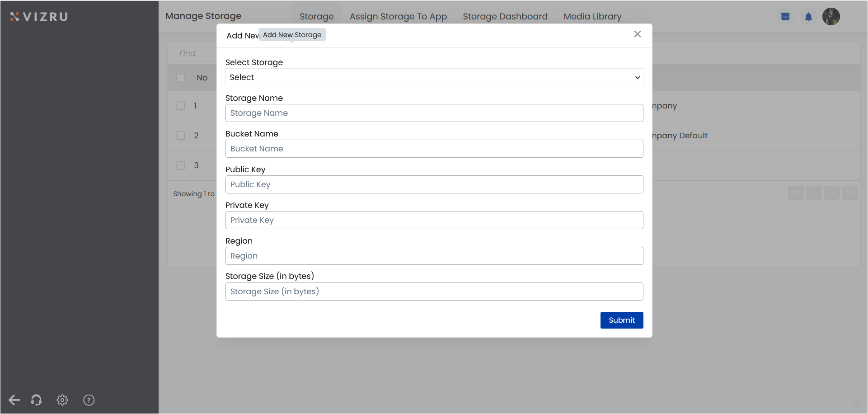Screen dimensions: 868x414
Task: Open the Media Library tab
Action: click(x=592, y=17)
